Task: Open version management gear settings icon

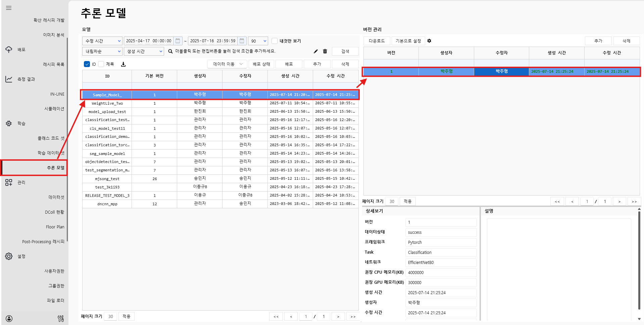Action: pos(429,41)
